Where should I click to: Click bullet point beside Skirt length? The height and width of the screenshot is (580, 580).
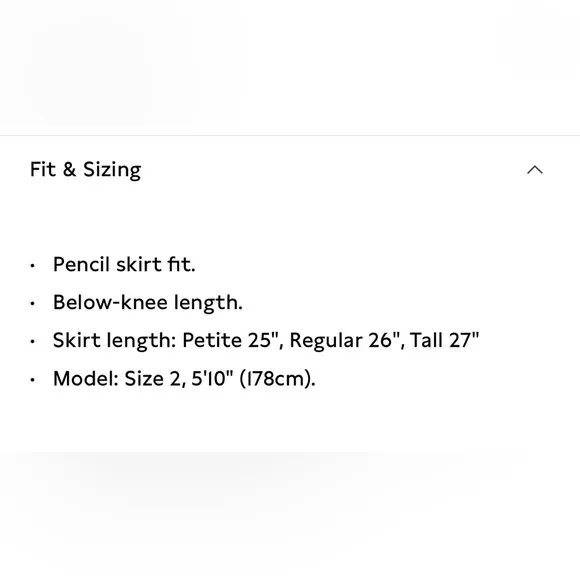point(33,341)
